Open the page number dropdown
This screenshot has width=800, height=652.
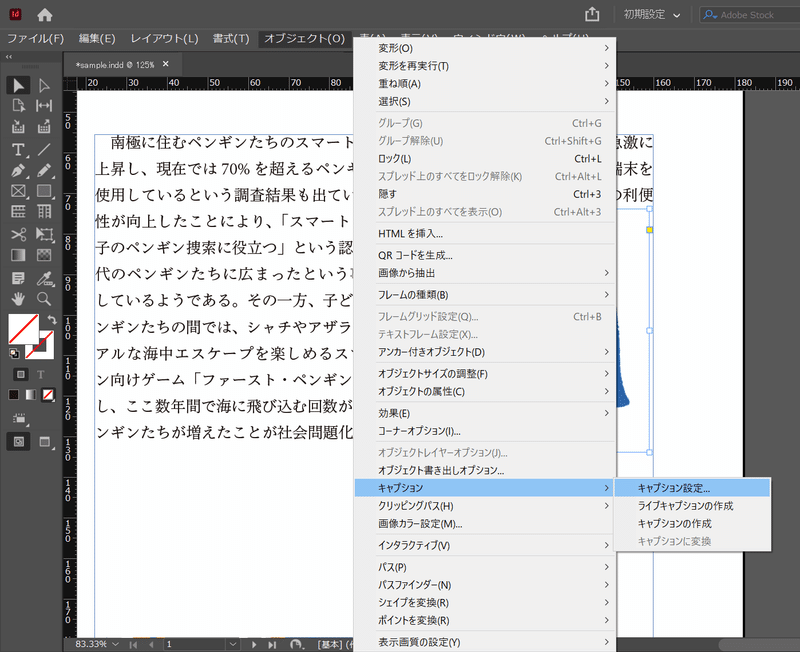coord(233,644)
